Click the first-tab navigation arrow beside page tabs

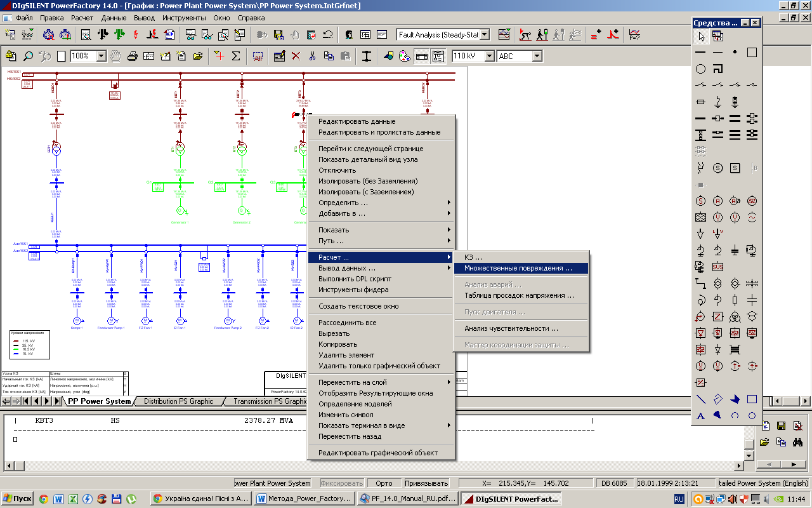(x=27, y=401)
